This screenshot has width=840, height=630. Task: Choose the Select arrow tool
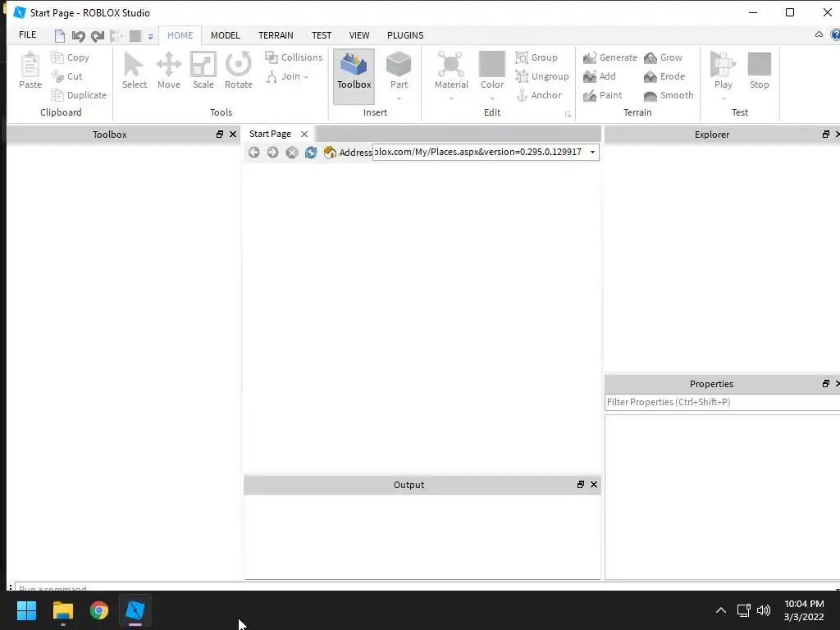[134, 71]
